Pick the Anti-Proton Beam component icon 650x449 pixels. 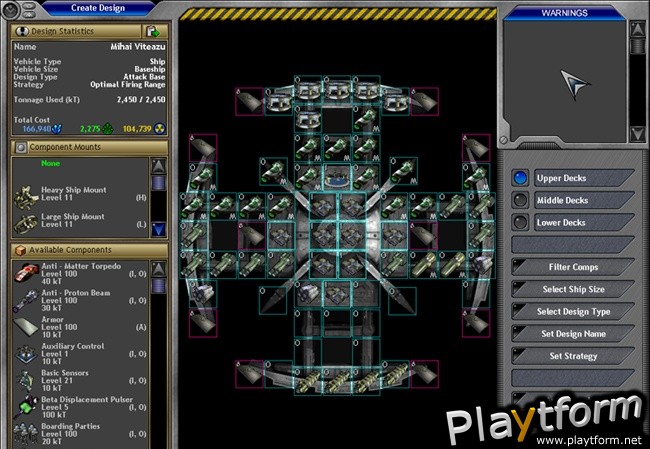click(x=26, y=300)
